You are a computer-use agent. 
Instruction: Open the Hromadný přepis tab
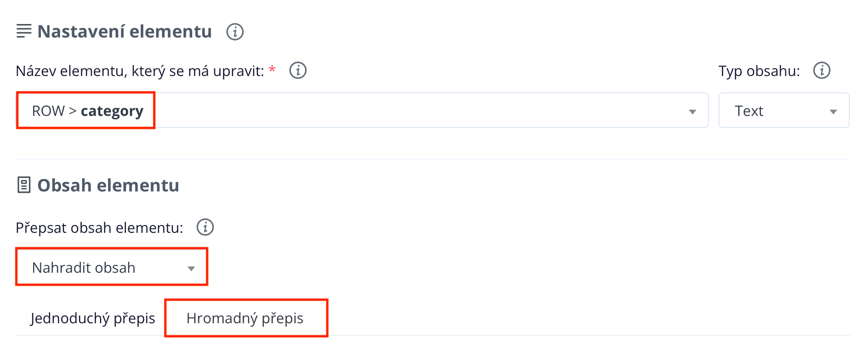click(245, 318)
